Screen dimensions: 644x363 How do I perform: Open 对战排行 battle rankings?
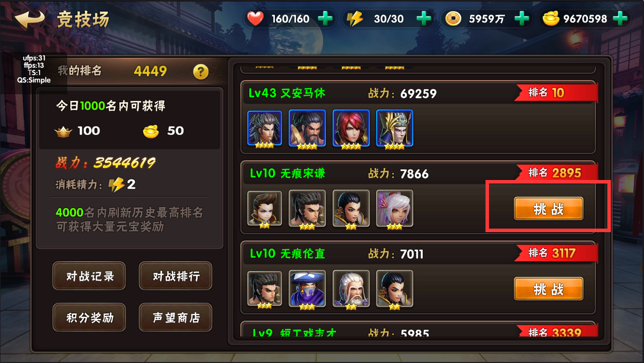point(176,276)
